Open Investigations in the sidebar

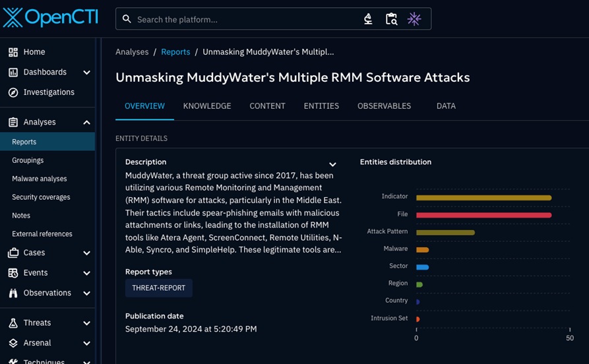point(47,92)
